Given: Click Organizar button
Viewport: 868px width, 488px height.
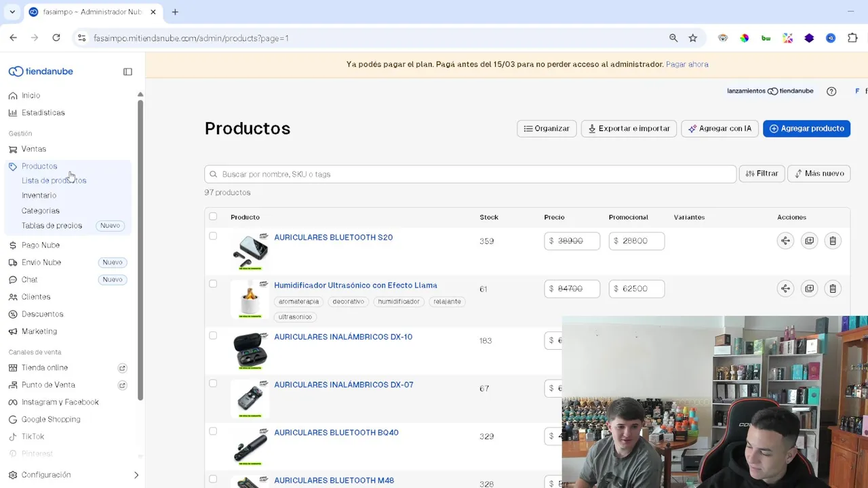Looking at the screenshot, I should click(547, 129).
